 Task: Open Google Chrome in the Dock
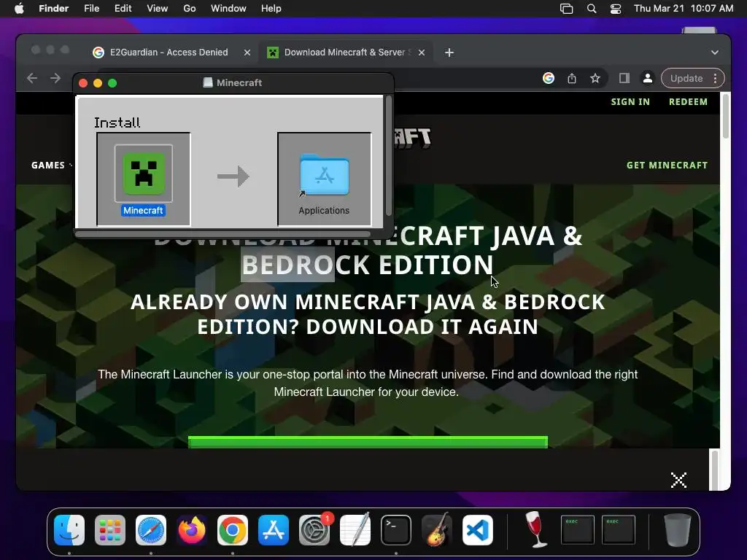coord(233,530)
